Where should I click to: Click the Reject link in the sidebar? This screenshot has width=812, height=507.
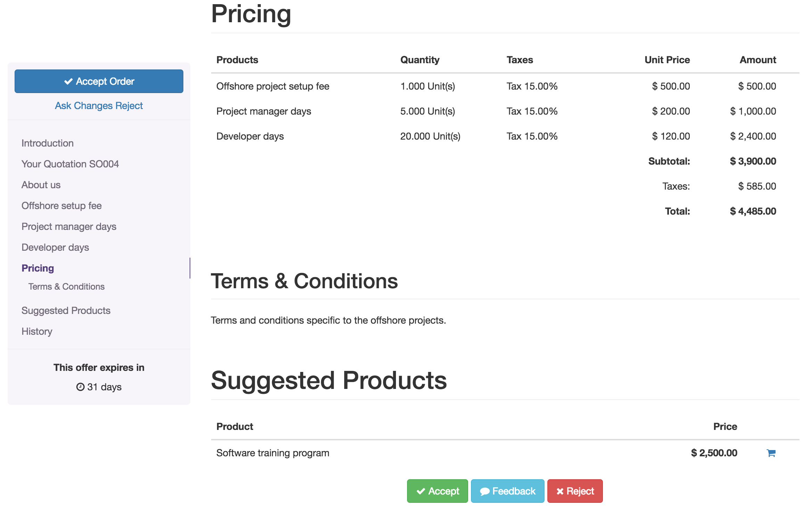coord(129,106)
